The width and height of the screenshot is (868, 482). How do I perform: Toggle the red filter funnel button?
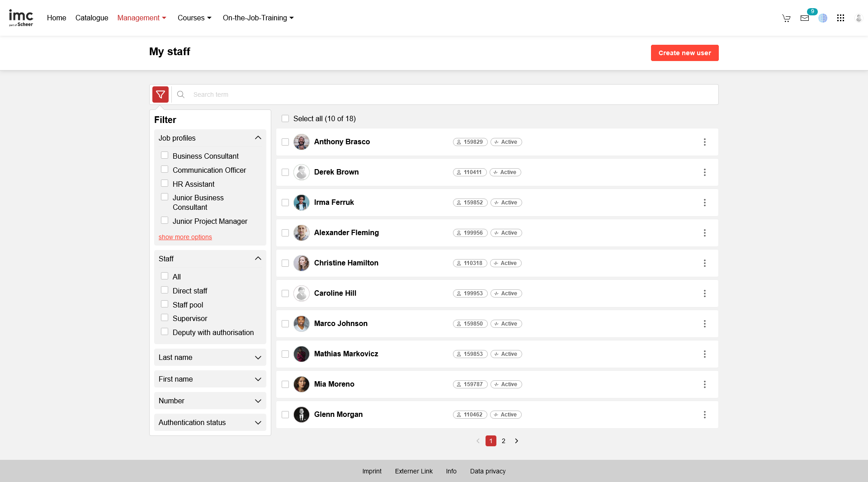pyautogui.click(x=160, y=95)
